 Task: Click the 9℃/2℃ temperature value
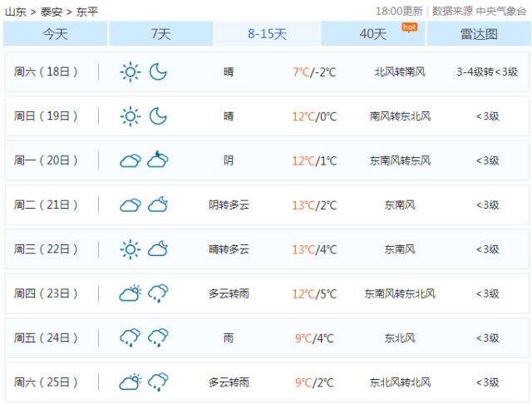point(314,382)
